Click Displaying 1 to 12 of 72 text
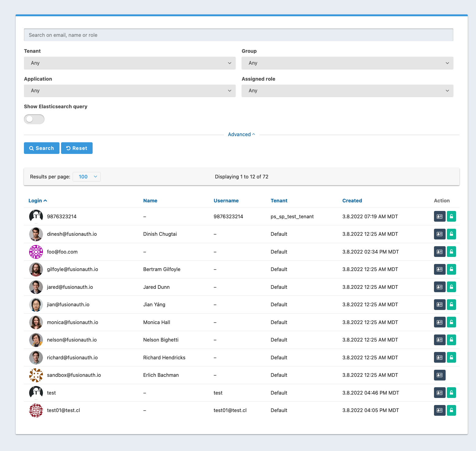The image size is (476, 451). (x=242, y=177)
